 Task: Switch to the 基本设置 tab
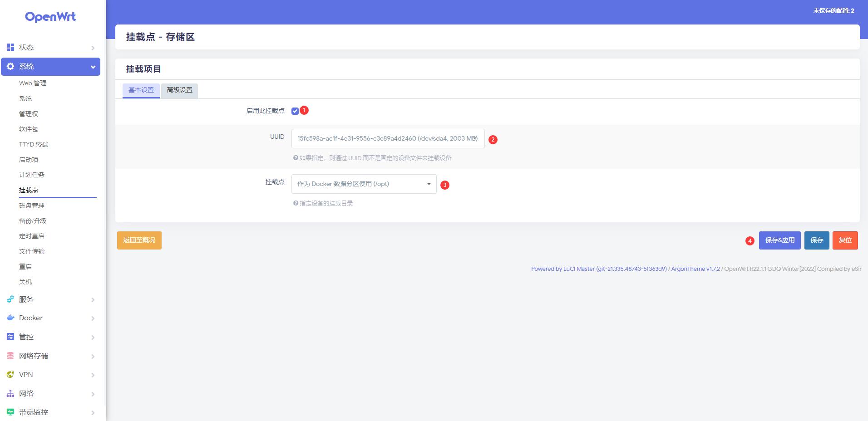pos(141,90)
